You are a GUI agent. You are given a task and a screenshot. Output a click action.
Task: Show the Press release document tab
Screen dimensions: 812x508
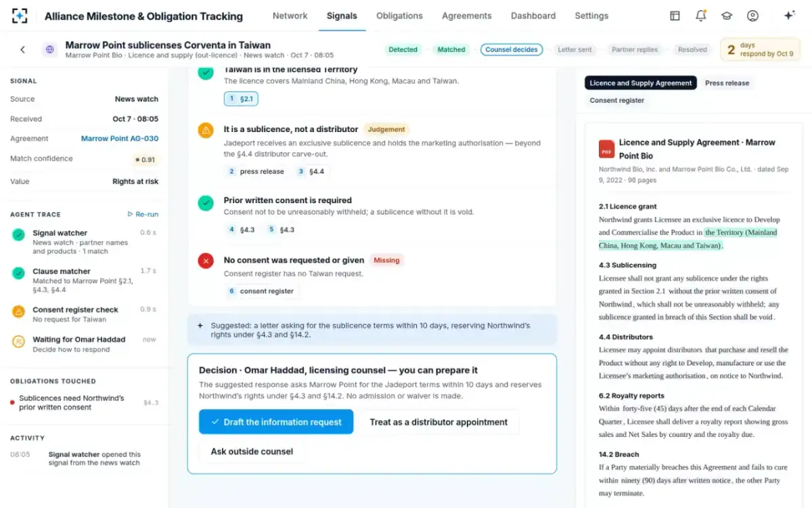tap(727, 83)
